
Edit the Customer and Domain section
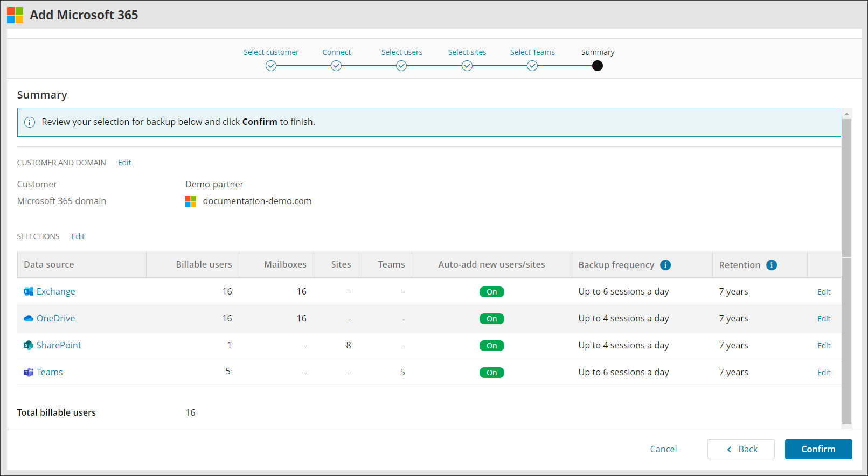point(124,163)
